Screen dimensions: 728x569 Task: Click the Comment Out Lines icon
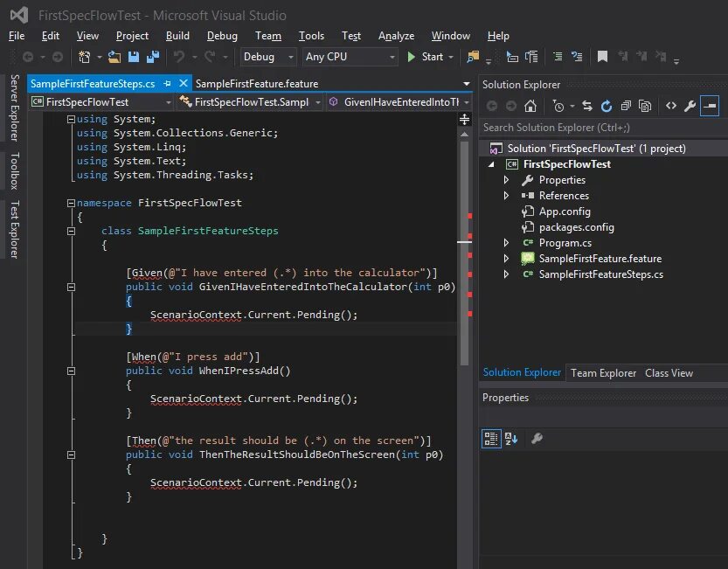pyautogui.click(x=558, y=57)
